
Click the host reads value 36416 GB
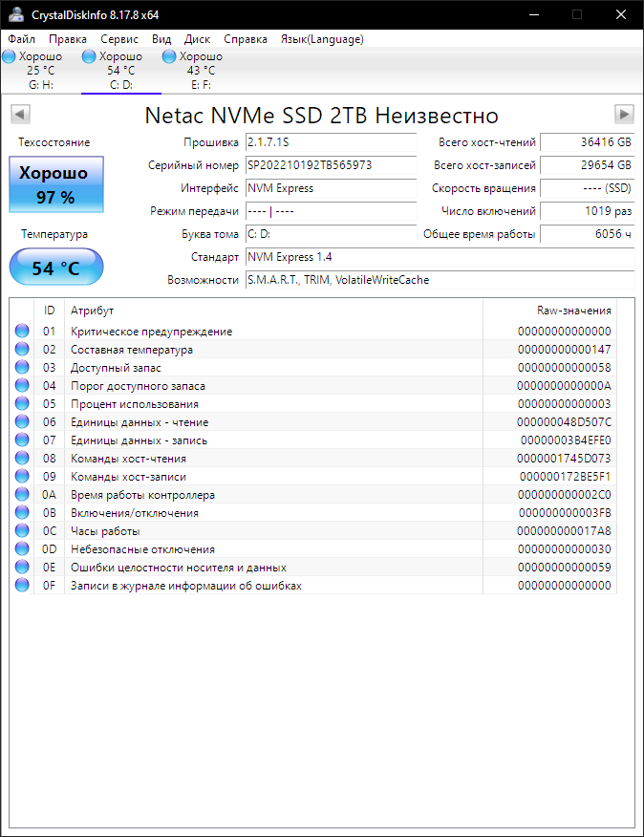coord(588,142)
